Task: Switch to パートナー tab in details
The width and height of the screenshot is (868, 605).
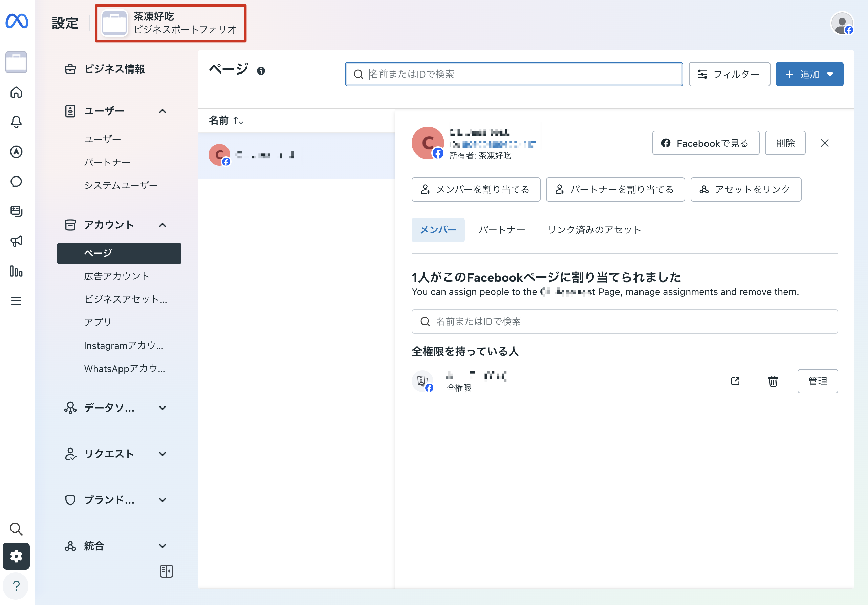Action: 502,230
